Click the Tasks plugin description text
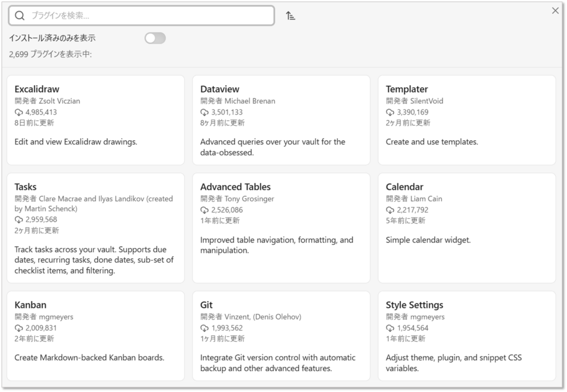Screen dimensions: 567x392 (94, 260)
